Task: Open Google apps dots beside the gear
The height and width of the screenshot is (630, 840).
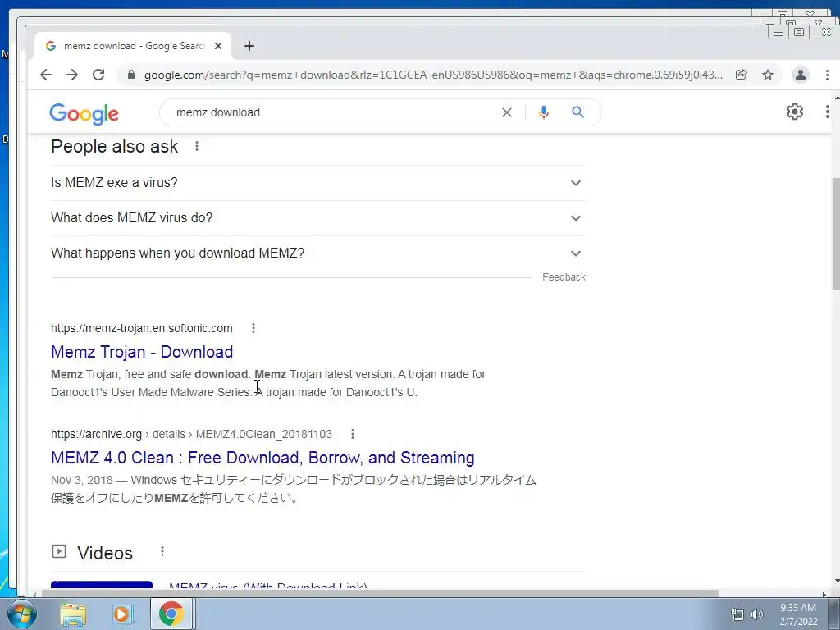Action: [x=828, y=112]
